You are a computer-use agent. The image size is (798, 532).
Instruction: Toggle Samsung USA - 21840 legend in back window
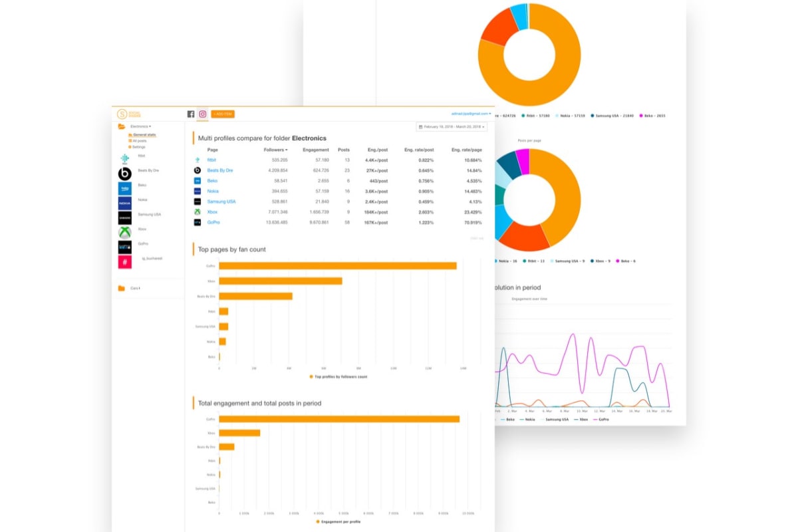click(x=612, y=116)
